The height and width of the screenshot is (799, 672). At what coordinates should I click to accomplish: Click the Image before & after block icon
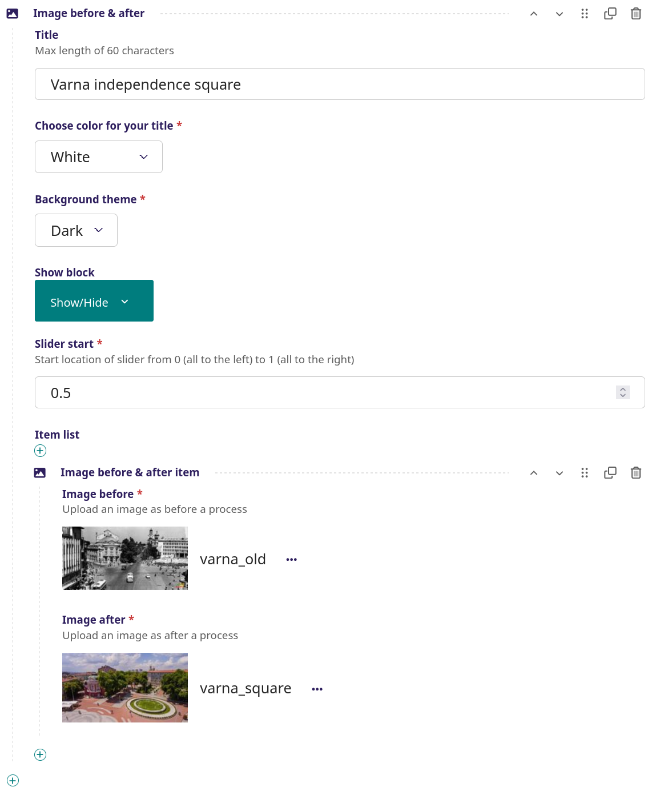point(12,14)
